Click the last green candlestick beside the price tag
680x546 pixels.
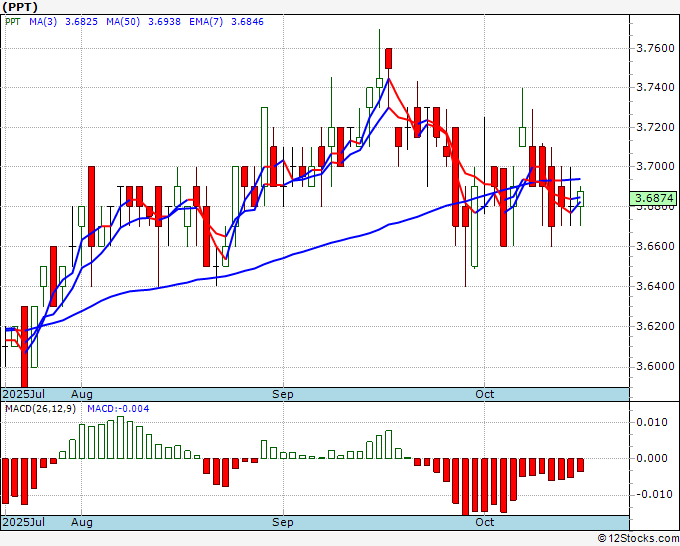580,199
